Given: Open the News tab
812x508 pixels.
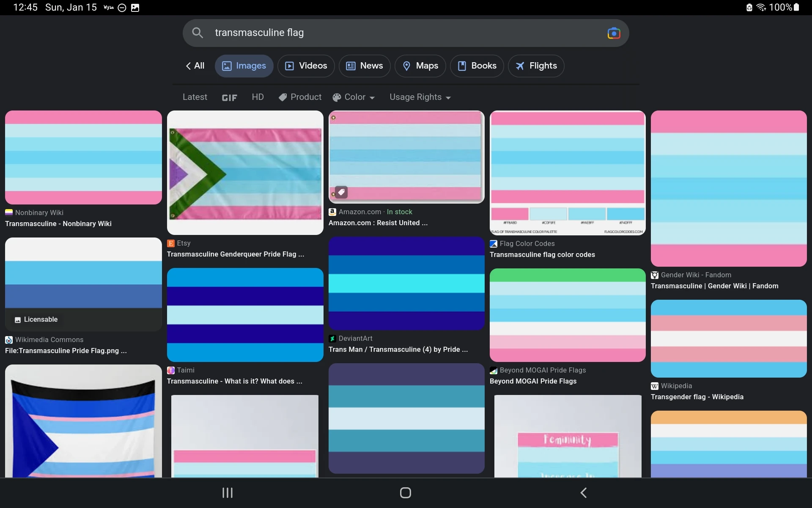Looking at the screenshot, I should click(x=364, y=66).
